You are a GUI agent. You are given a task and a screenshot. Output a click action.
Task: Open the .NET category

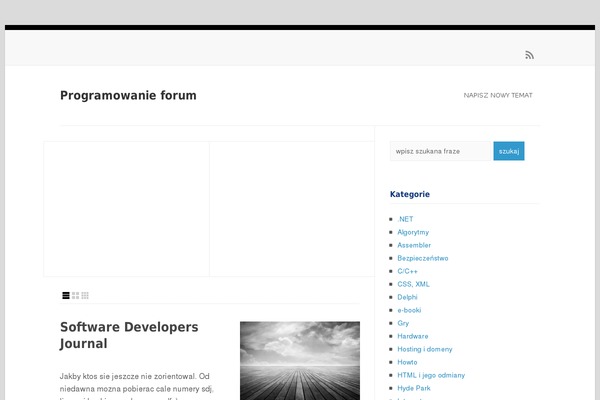(405, 219)
